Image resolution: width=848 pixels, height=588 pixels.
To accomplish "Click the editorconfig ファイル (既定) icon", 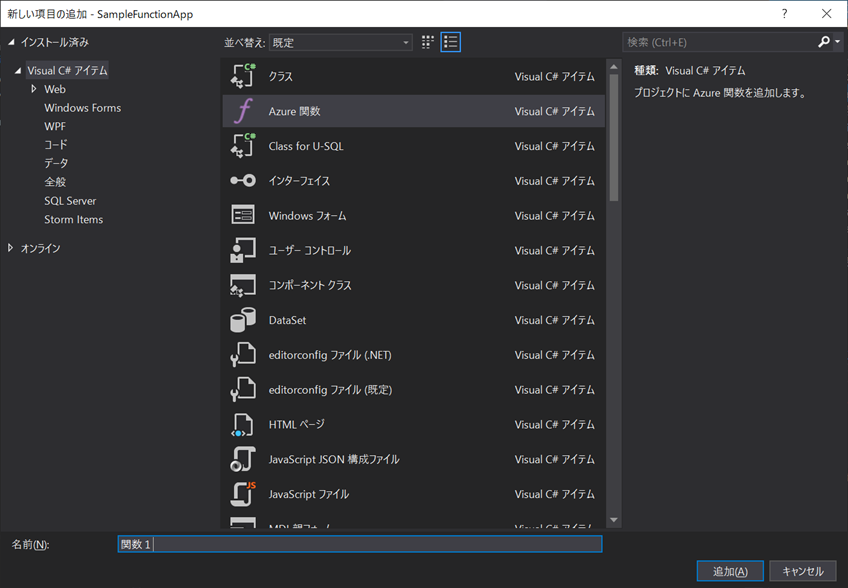I will coord(243,389).
